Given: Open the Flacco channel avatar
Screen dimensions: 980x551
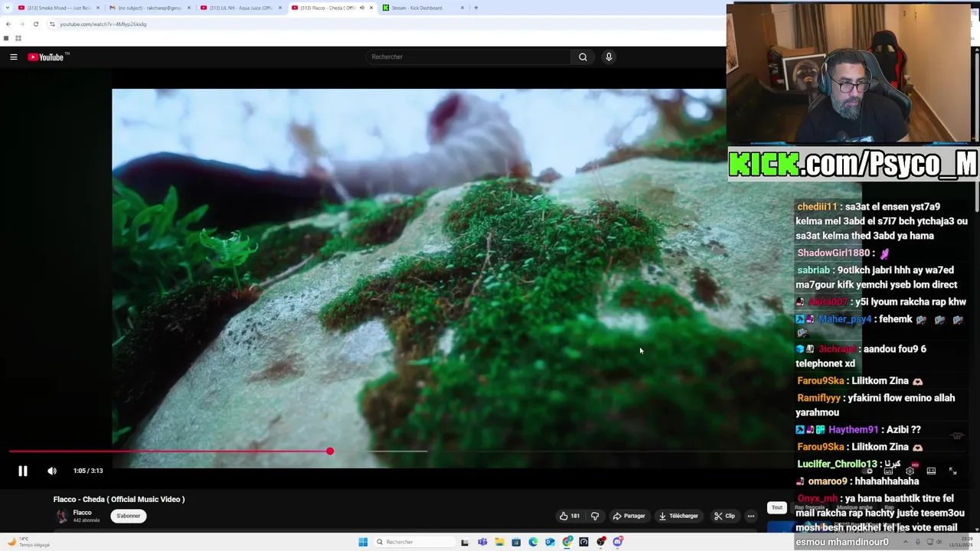Looking at the screenshot, I should pyautogui.click(x=61, y=516).
